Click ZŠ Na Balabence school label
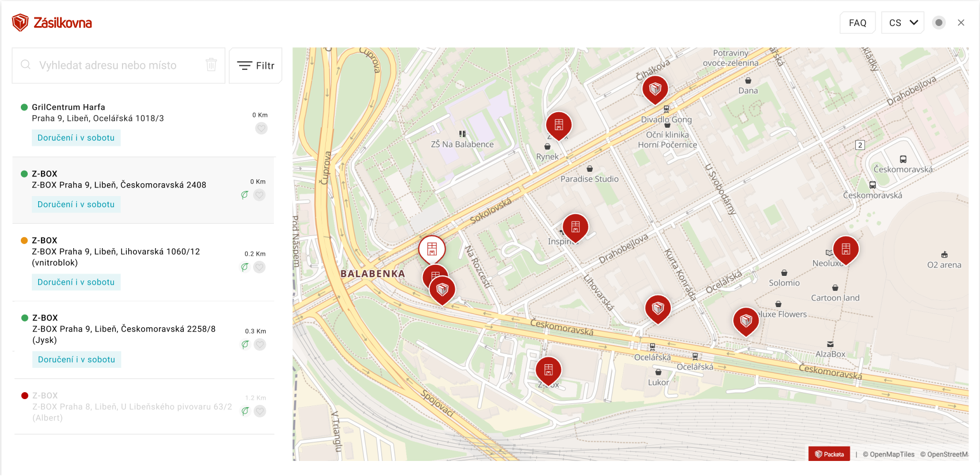The image size is (980, 476). [x=462, y=144]
